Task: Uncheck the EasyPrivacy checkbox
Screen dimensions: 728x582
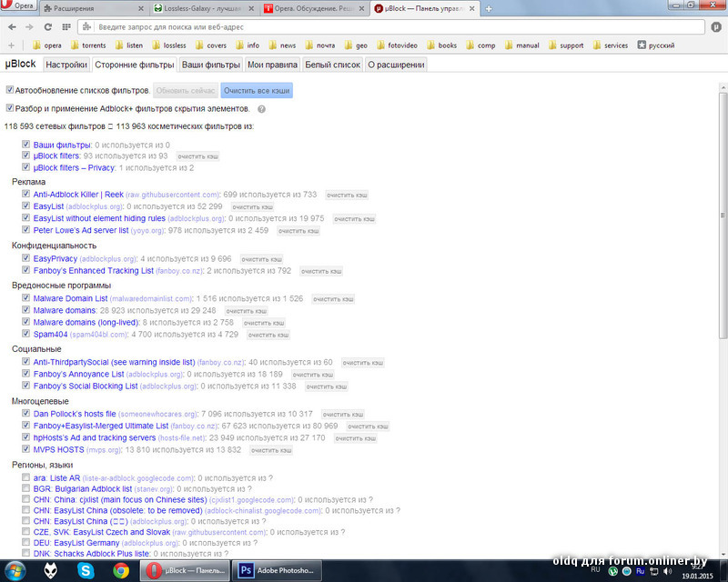Action: 26,258
